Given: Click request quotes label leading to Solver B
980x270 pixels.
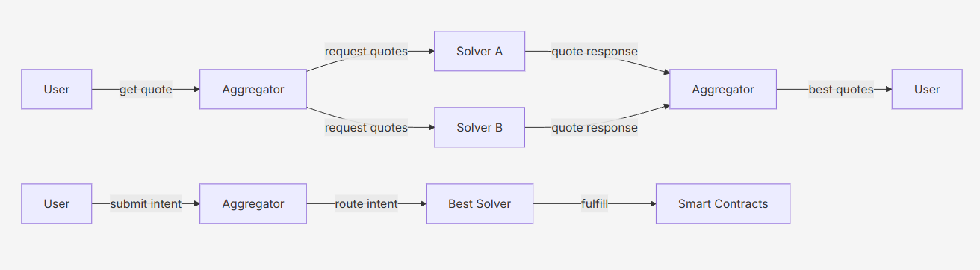Looking at the screenshot, I should pos(366,128).
